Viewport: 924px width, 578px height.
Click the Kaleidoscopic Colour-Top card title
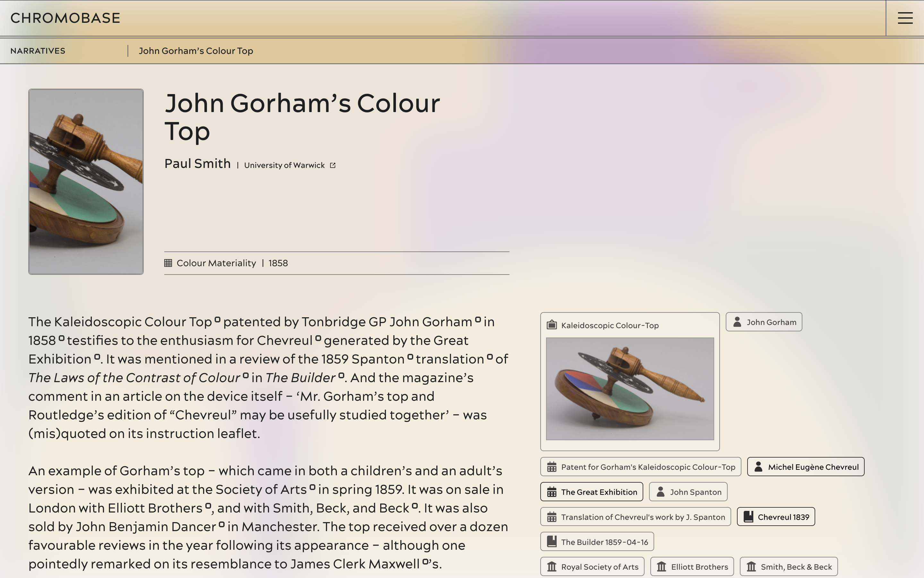[x=610, y=325]
